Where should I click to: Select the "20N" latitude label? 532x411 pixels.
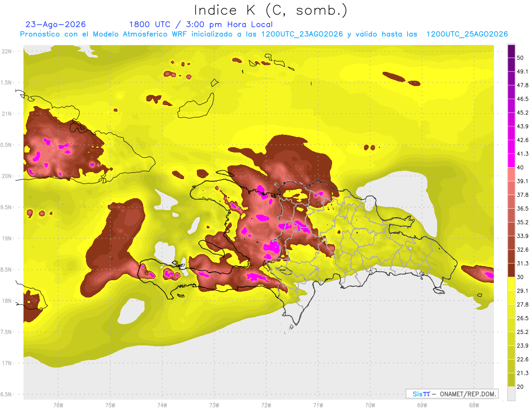coord(7,176)
